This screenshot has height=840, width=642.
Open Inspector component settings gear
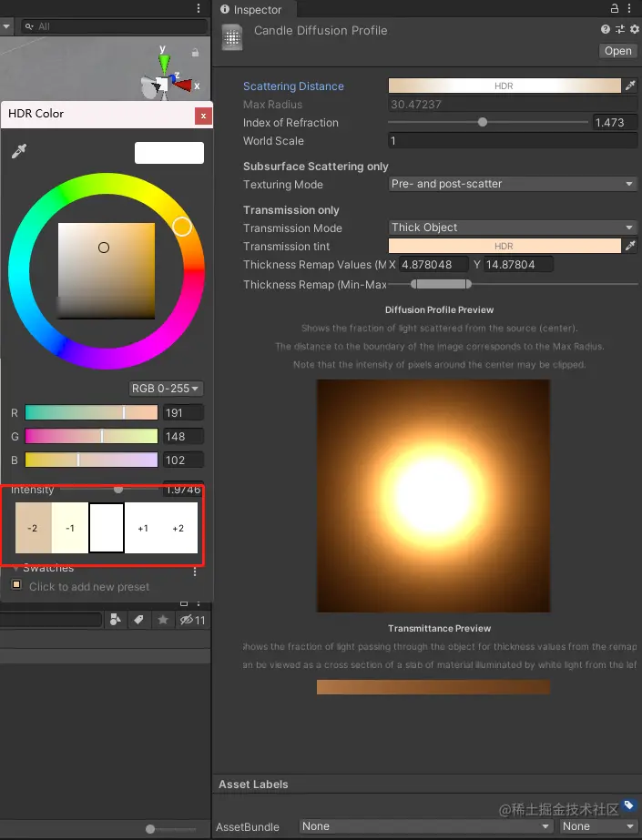(x=635, y=29)
